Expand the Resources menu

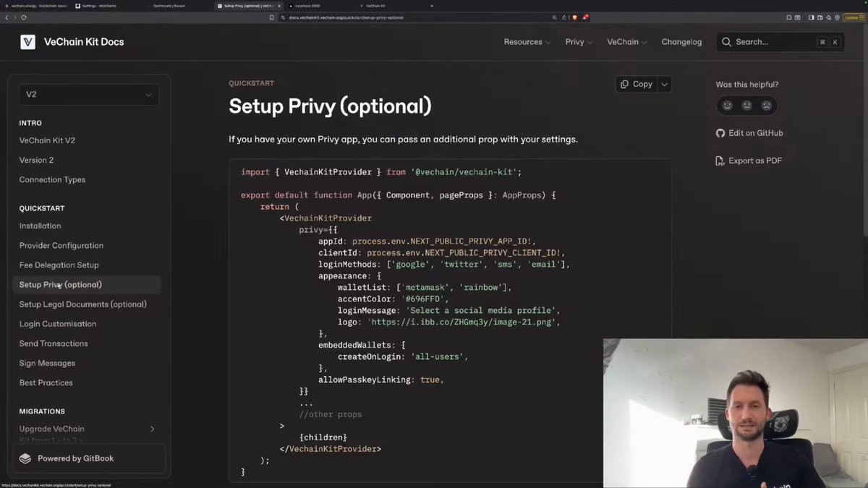click(x=527, y=42)
